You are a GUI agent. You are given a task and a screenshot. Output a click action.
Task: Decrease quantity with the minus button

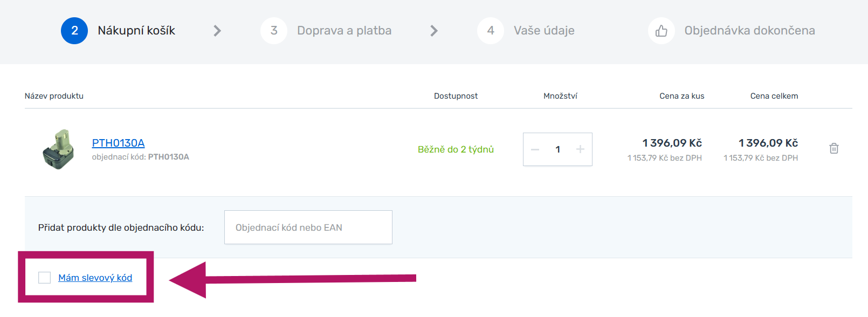535,149
